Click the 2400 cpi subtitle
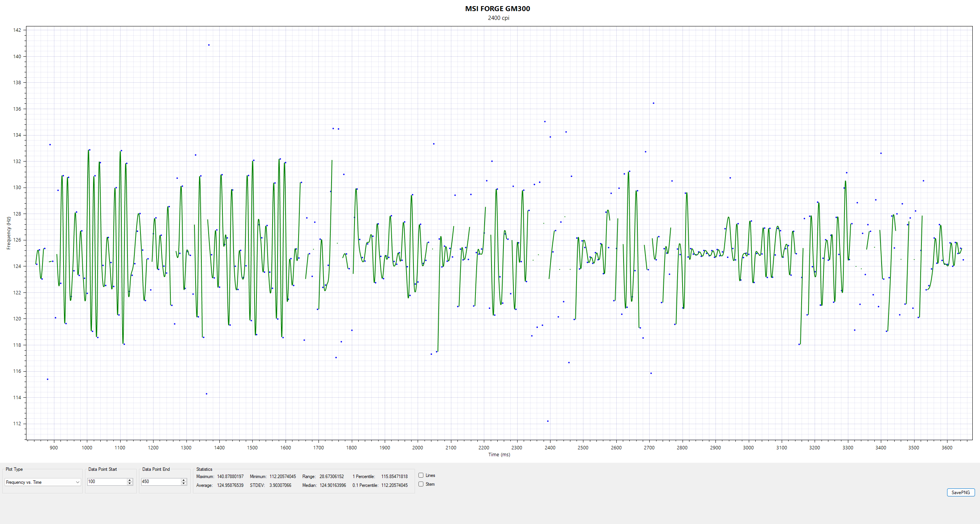Image resolution: width=980 pixels, height=524 pixels. click(x=498, y=18)
